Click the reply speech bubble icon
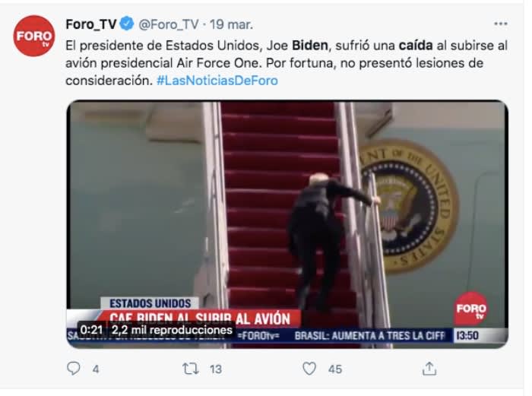 point(73,369)
